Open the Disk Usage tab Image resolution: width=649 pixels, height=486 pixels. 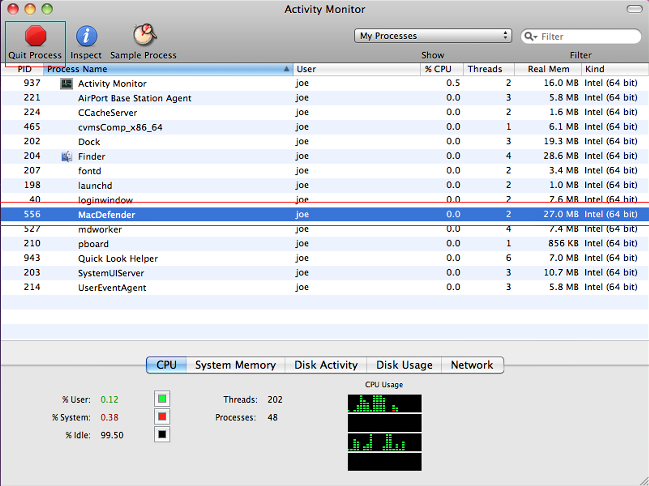(x=404, y=365)
